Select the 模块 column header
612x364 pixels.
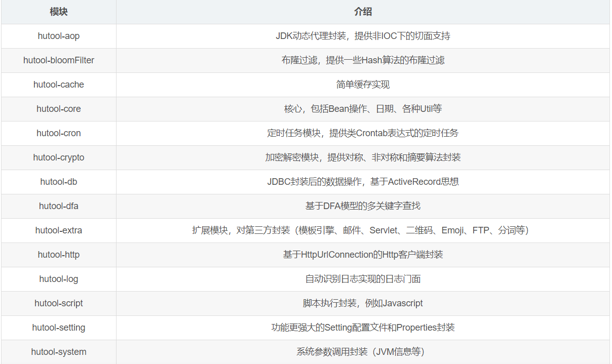point(57,12)
